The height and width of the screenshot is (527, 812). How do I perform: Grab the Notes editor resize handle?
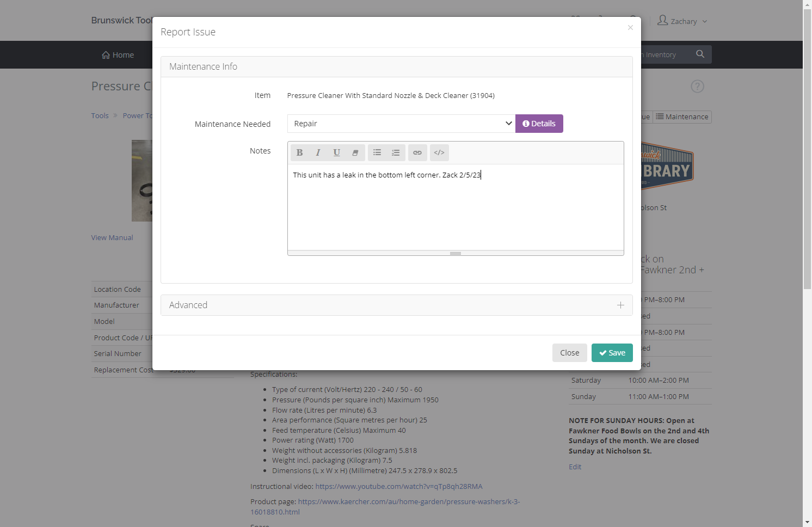(x=456, y=253)
